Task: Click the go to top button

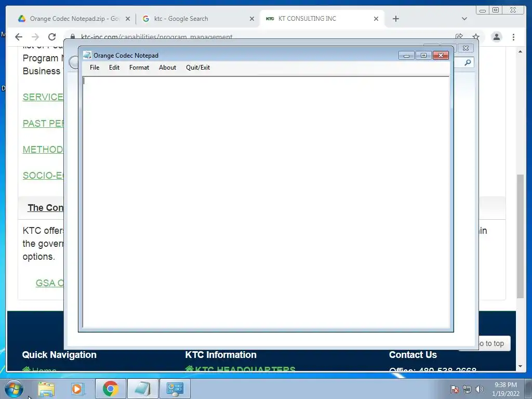Action: pyautogui.click(x=494, y=344)
